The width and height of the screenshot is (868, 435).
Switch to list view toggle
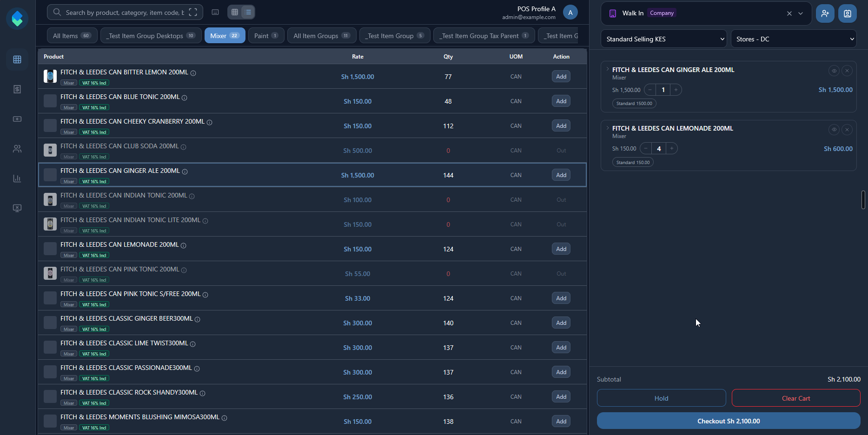248,12
